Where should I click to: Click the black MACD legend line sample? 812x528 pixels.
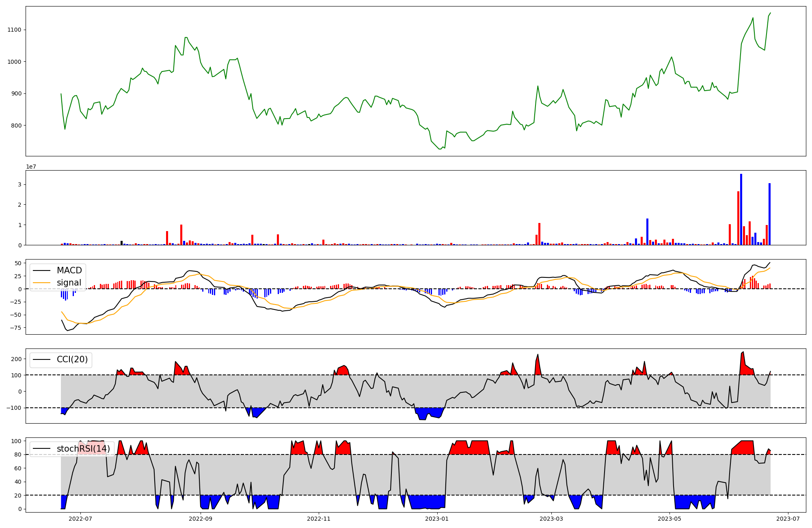coord(41,270)
